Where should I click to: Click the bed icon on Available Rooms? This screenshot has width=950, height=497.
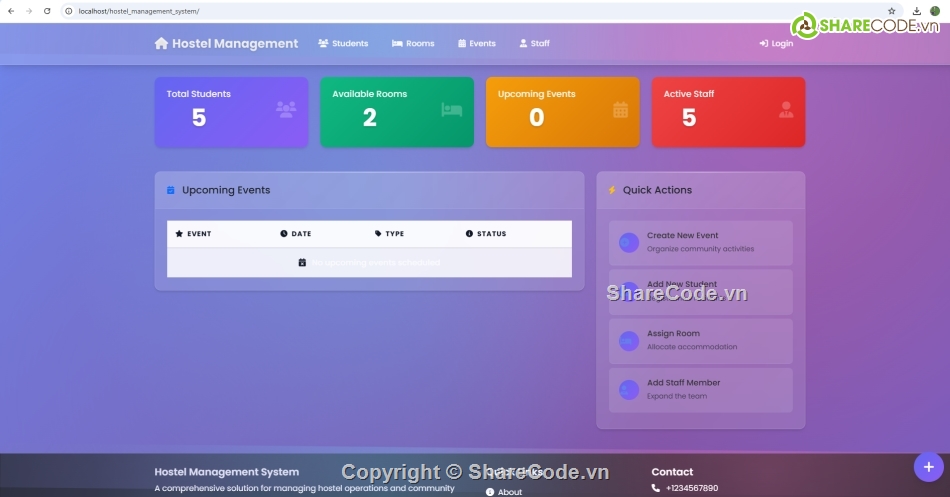452,110
